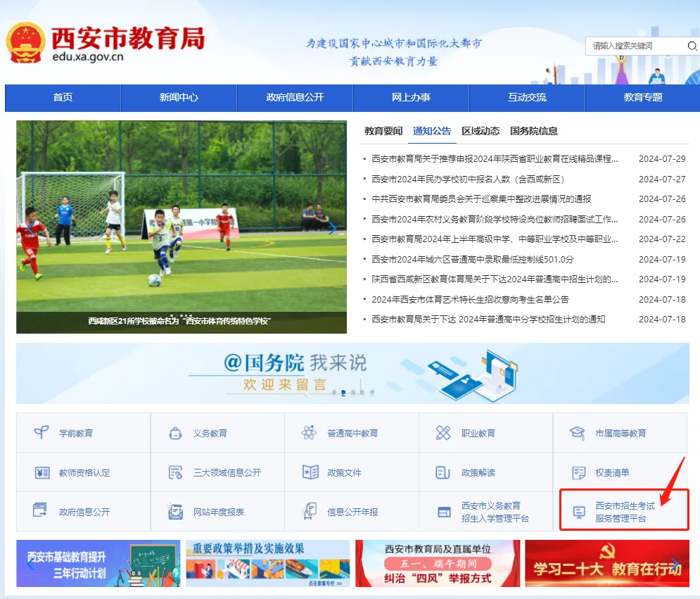Open the 义务教育 text link
Image resolution: width=700 pixels, height=599 pixels.
(x=210, y=433)
